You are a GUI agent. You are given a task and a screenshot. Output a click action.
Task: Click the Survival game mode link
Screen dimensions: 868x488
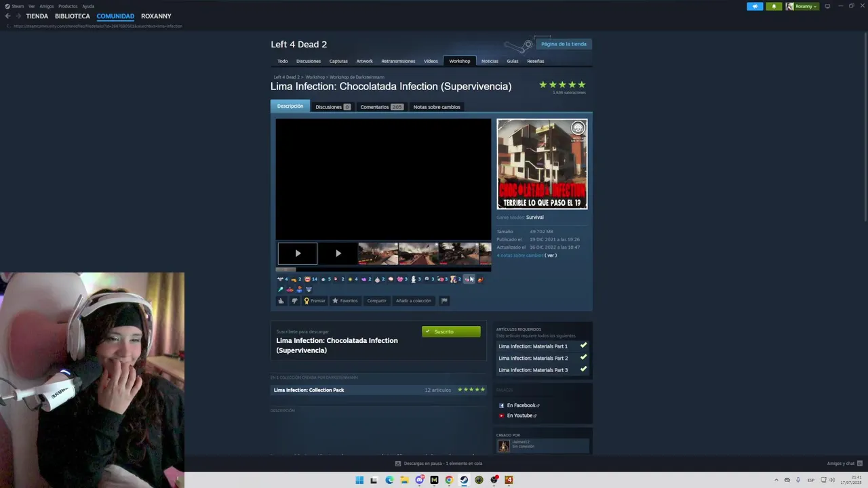[x=534, y=218]
